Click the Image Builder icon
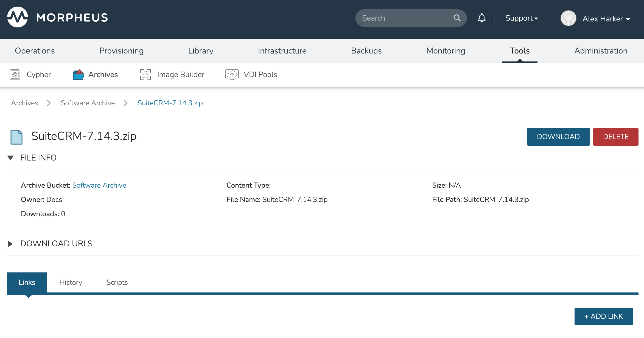Image resolution: width=644 pixels, height=338 pixels. pos(145,75)
